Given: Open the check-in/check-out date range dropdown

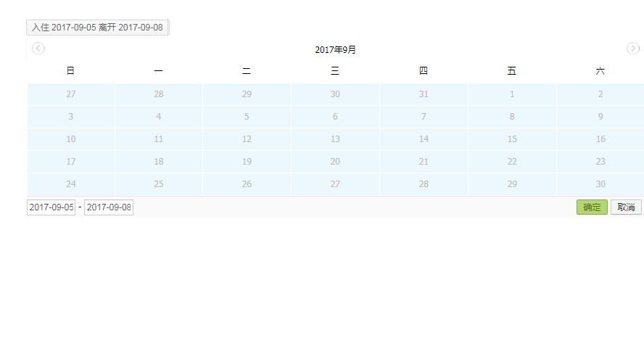Looking at the screenshot, I should [97, 28].
